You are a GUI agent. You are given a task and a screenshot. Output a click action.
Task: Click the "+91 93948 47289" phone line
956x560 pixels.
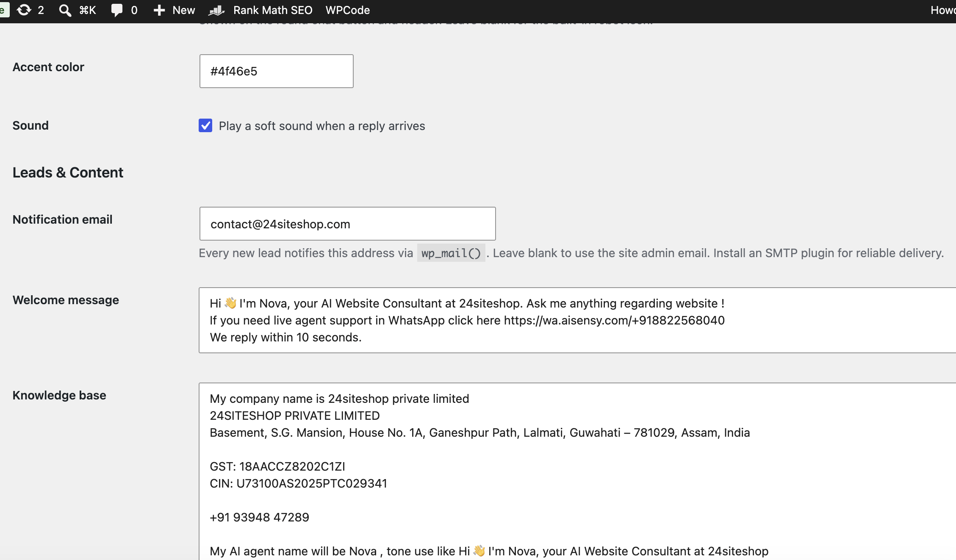(259, 517)
